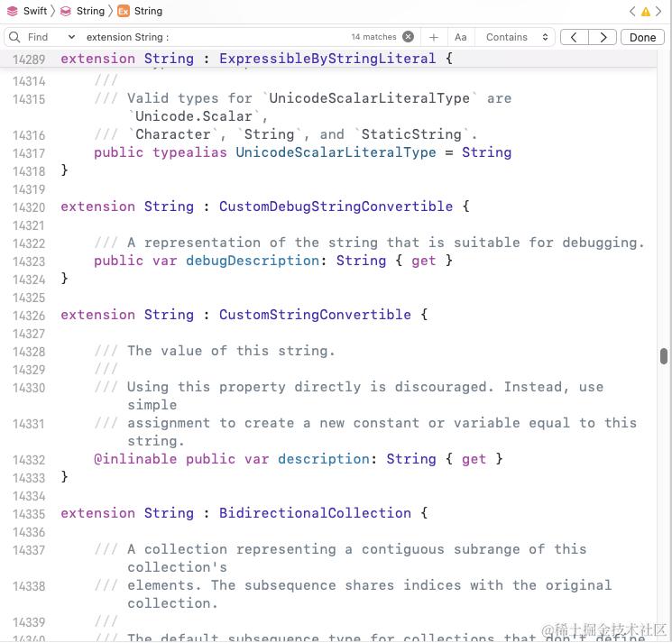Click the typealias keyword
Screen dimensions: 672x643
pyautogui.click(x=189, y=152)
